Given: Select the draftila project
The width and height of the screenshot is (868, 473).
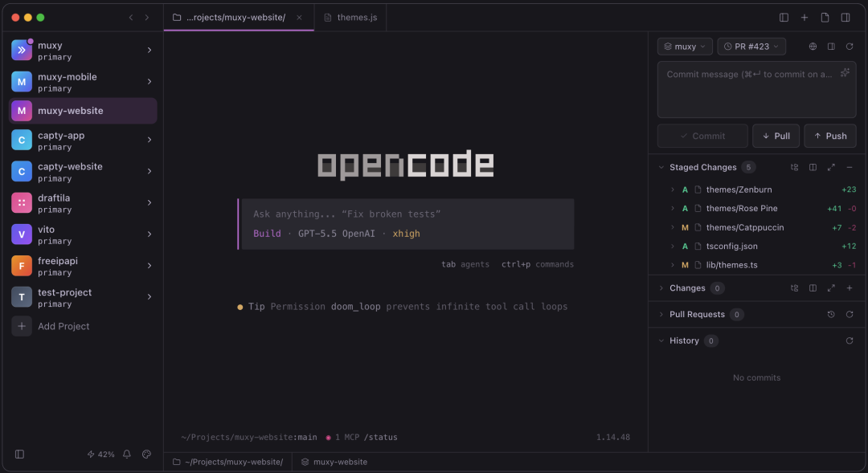Looking at the screenshot, I should (x=83, y=203).
